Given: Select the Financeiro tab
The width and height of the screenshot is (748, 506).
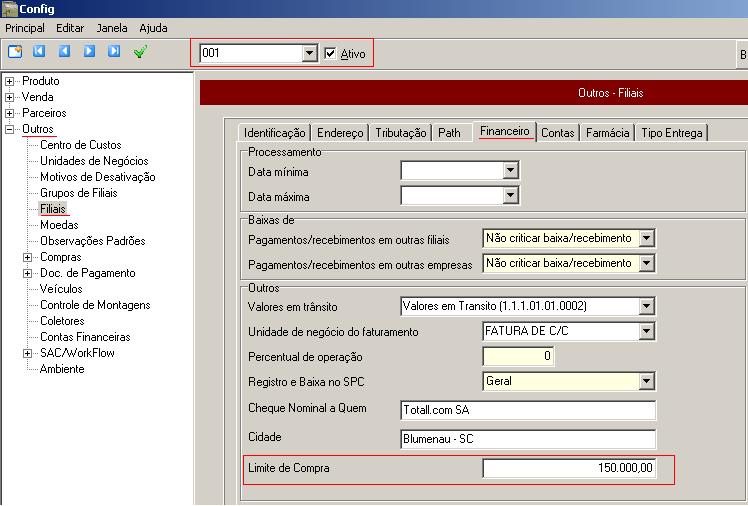Looking at the screenshot, I should [505, 131].
